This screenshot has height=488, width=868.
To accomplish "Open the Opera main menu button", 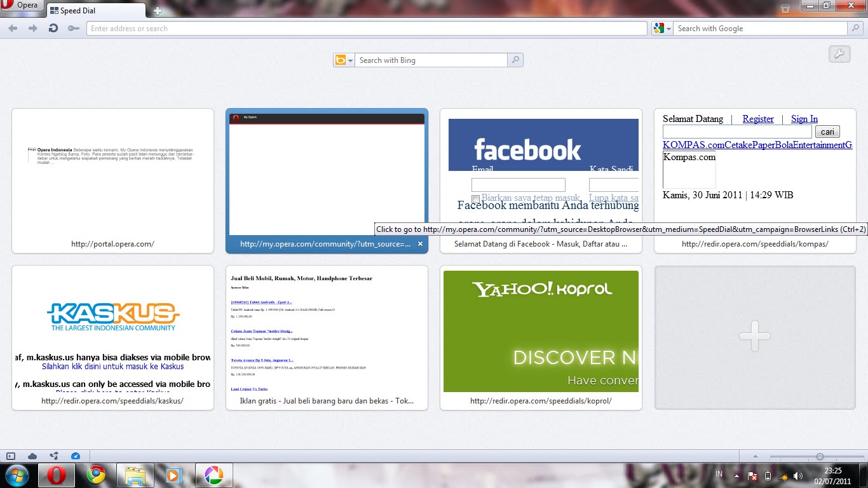I will 22,6.
